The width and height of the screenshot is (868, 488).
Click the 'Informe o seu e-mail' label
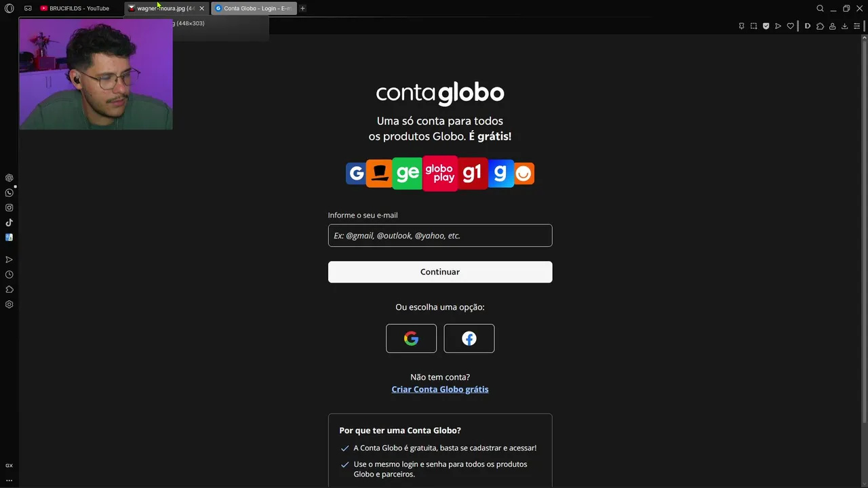363,215
